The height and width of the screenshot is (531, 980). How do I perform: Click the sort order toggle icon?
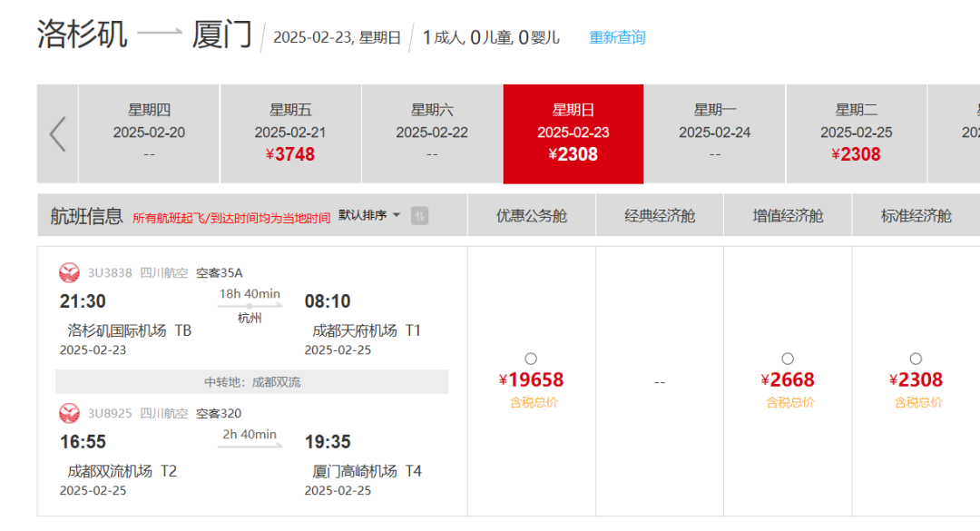coord(419,215)
